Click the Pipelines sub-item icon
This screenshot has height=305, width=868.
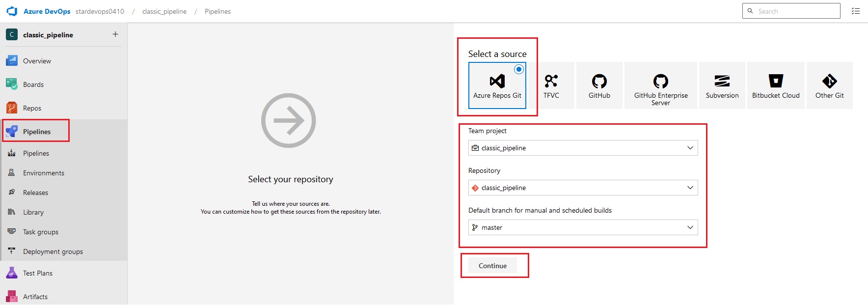12,153
